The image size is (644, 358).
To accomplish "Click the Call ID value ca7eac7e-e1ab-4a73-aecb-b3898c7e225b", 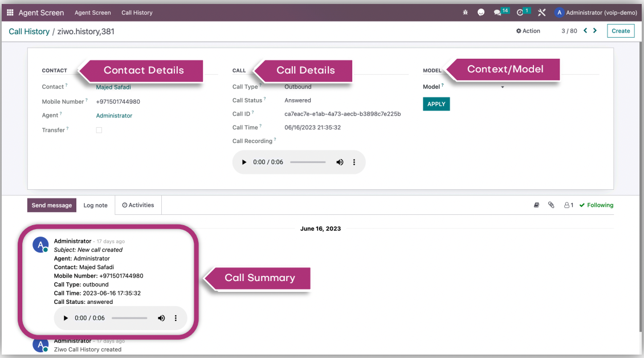I will click(x=343, y=114).
